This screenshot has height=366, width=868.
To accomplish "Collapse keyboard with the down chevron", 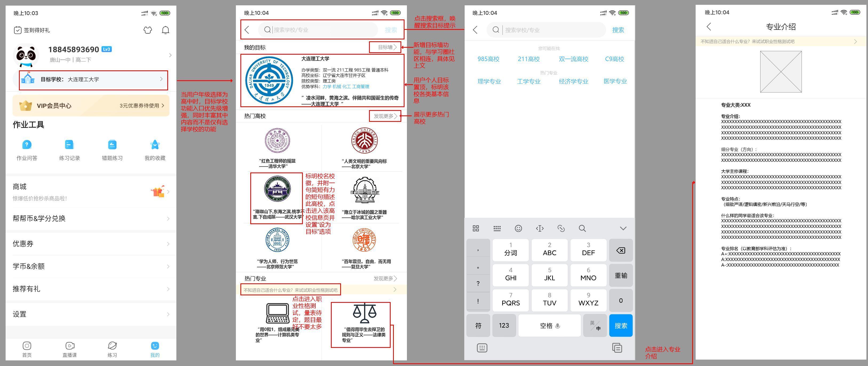I will click(623, 228).
